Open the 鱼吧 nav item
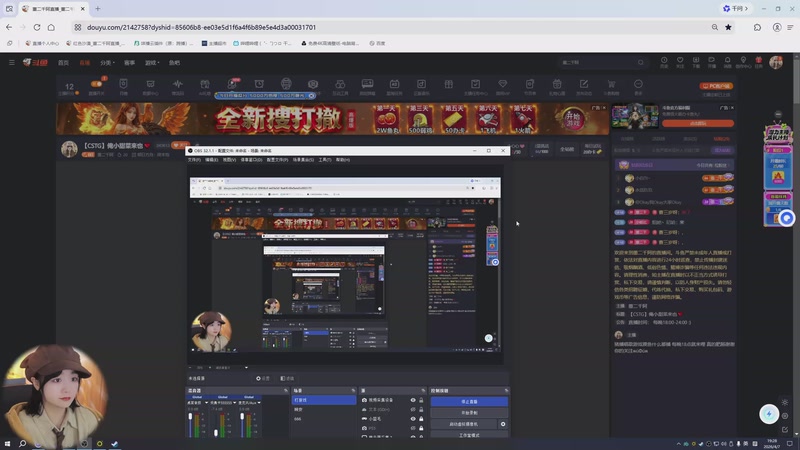Viewport: 800px width, 450px height. tap(174, 63)
